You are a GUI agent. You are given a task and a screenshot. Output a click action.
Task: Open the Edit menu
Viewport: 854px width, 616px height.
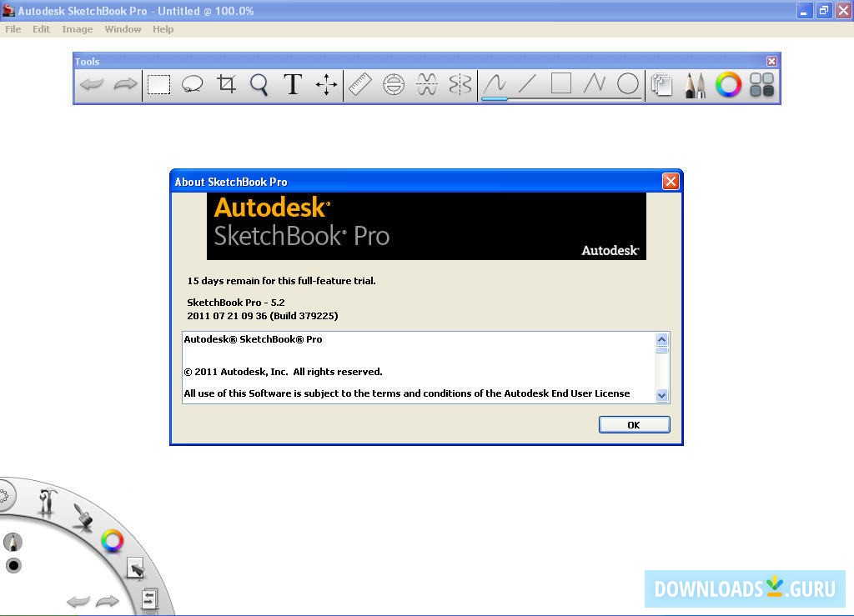pos(40,28)
